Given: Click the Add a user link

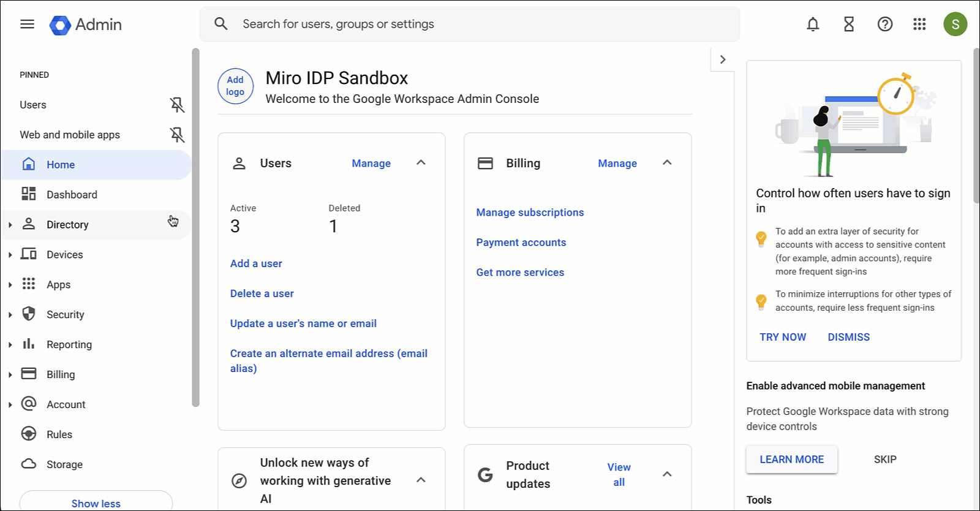Looking at the screenshot, I should (x=256, y=263).
